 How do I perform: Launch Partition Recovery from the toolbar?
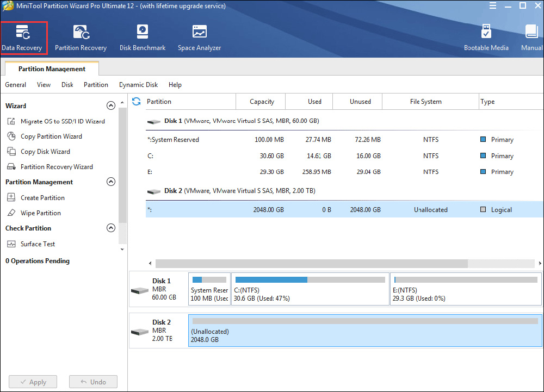tap(81, 38)
